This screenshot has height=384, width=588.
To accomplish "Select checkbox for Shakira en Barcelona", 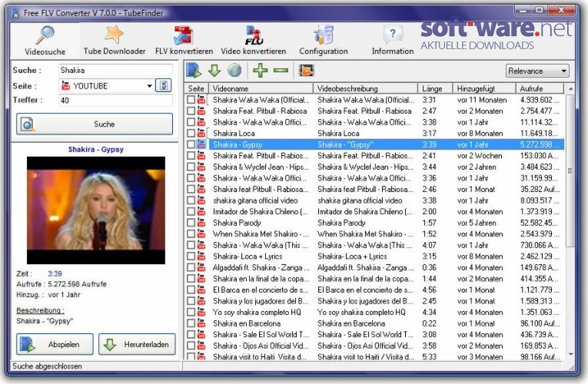I will coord(191,323).
